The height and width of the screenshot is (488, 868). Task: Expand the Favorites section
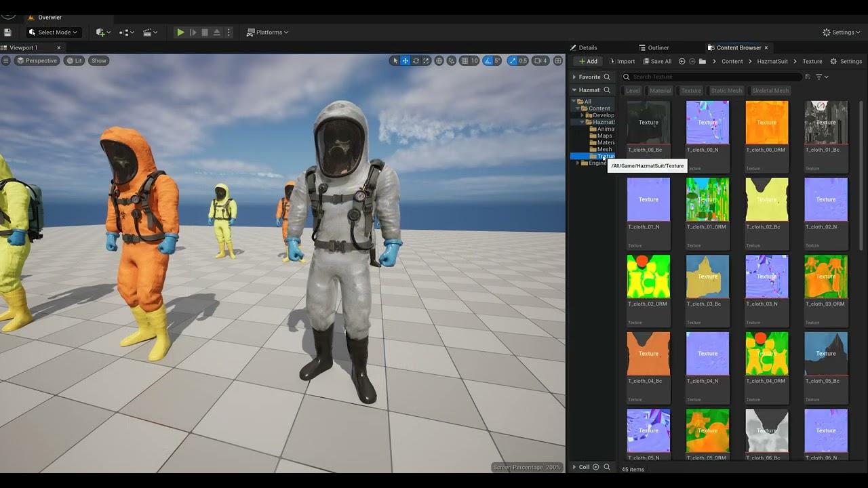[574, 77]
